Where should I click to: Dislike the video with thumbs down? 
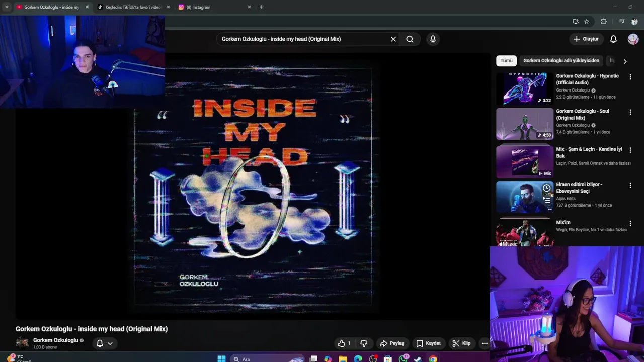(364, 343)
